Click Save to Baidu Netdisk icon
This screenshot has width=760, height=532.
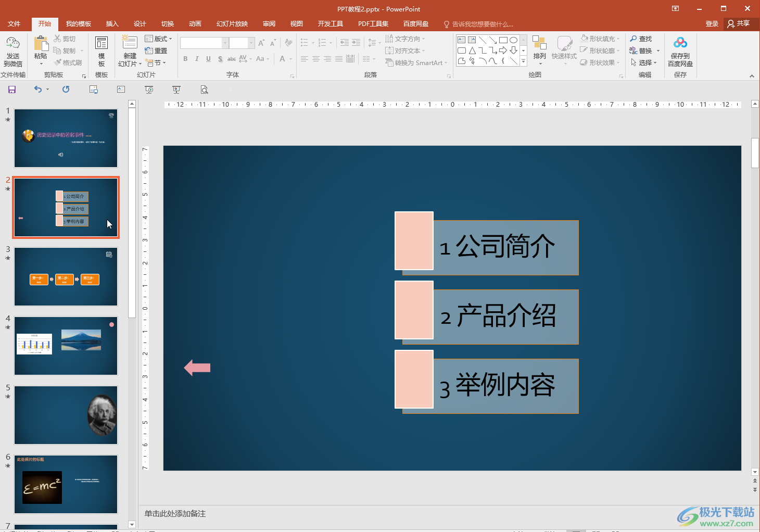coord(680,43)
